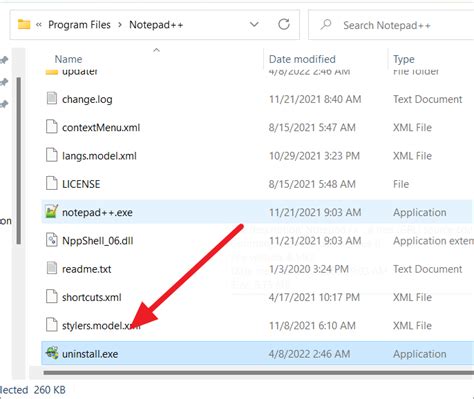Select the notepad++.exe file name

(x=97, y=212)
